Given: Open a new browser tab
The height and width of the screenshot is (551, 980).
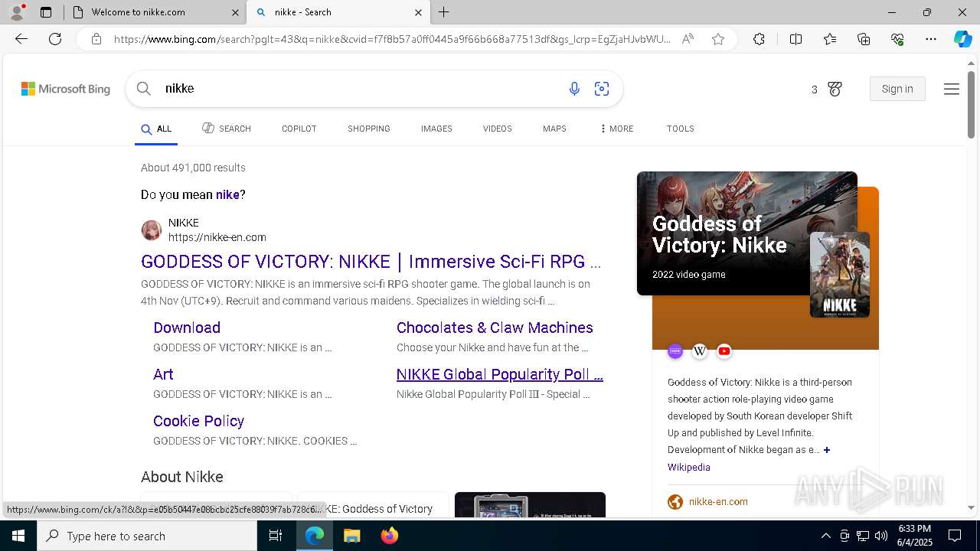Looking at the screenshot, I should 444,12.
